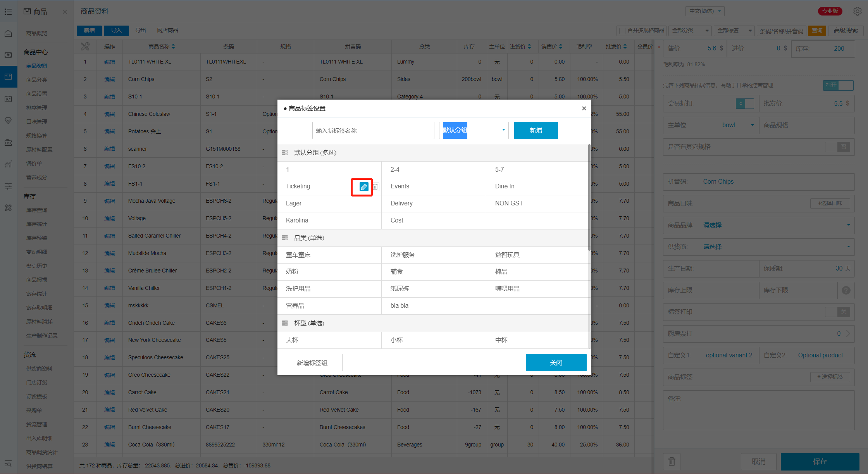Open 商品分类 in sidebar menu
Viewport: 868px width, 474px height.
(37, 80)
